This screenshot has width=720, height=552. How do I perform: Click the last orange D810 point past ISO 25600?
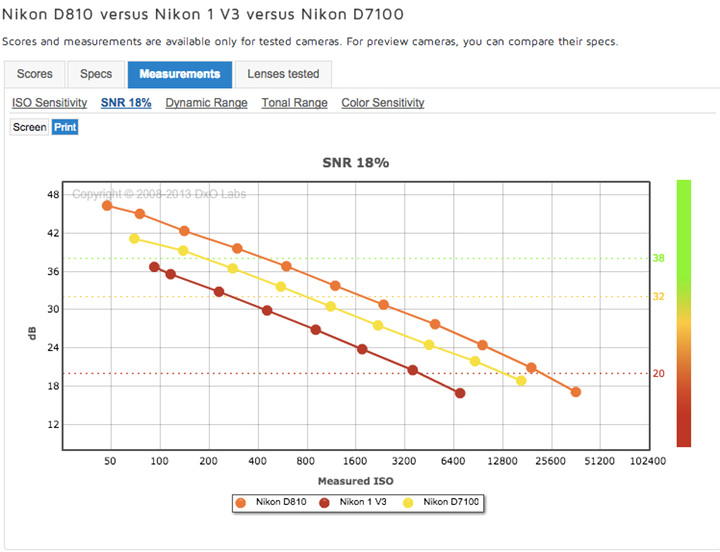576,392
